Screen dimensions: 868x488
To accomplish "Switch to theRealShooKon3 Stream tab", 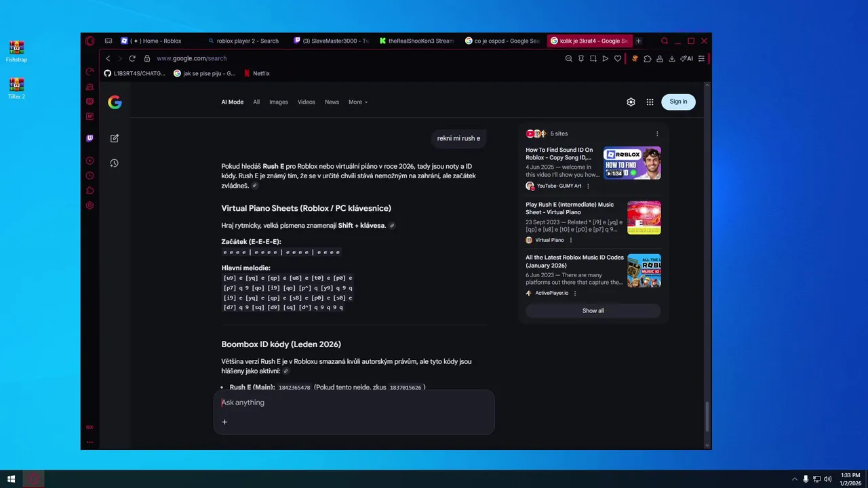I will tap(417, 41).
